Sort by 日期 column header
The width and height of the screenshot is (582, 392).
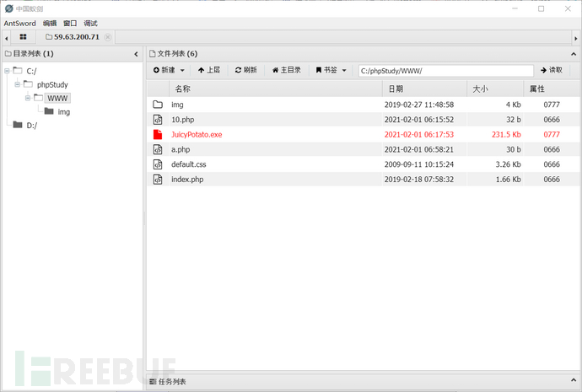pos(424,89)
